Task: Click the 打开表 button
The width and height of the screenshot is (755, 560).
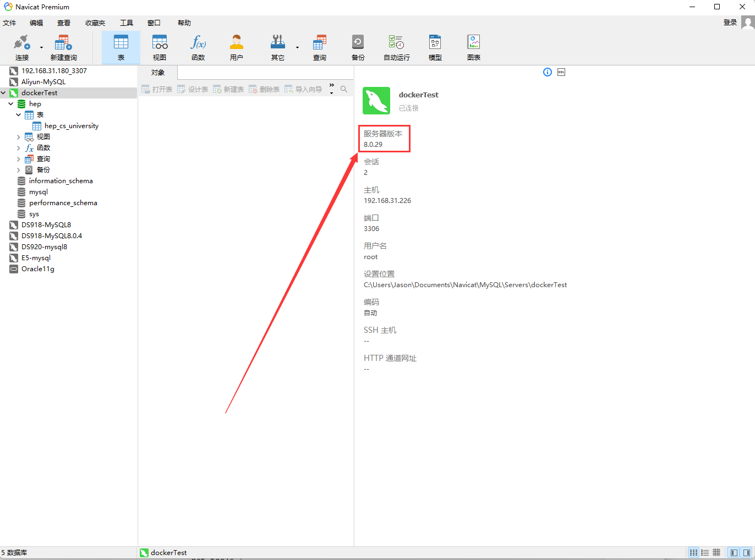Action: click(157, 89)
